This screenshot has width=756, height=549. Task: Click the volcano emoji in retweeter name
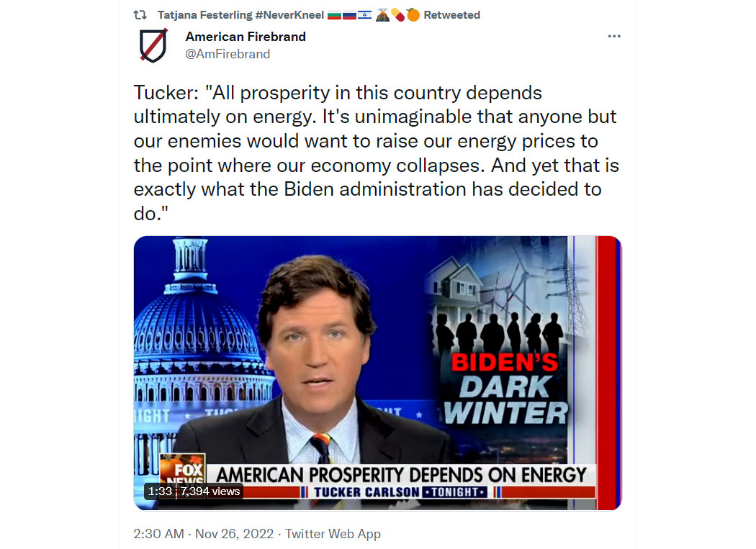click(x=383, y=15)
